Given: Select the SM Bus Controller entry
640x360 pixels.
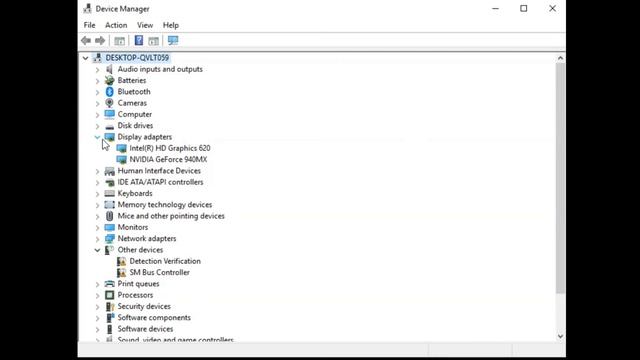Looking at the screenshot, I should tap(160, 273).
